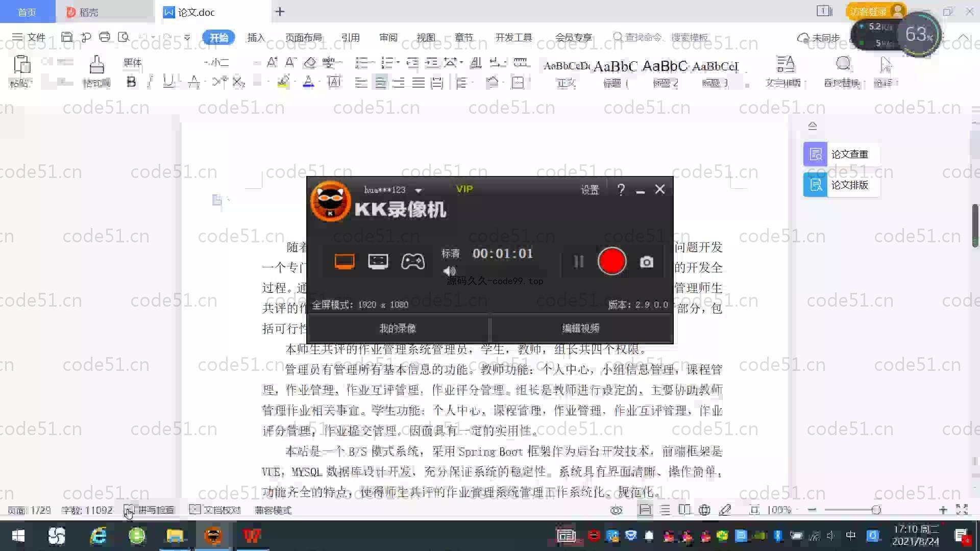Image resolution: width=980 pixels, height=551 pixels.
Task: Collapse the right sidebar panel arrow
Action: (x=813, y=126)
